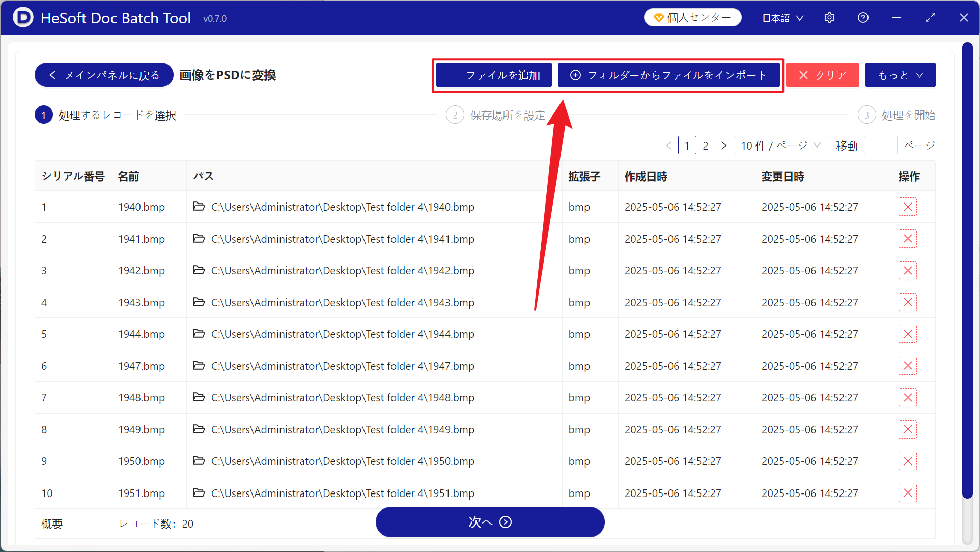Remove row 1951.bmp with red X

908,493
